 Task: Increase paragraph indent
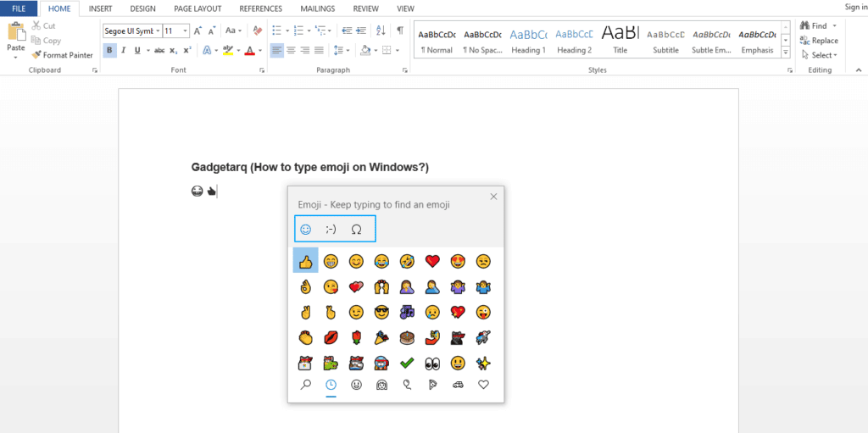point(361,31)
